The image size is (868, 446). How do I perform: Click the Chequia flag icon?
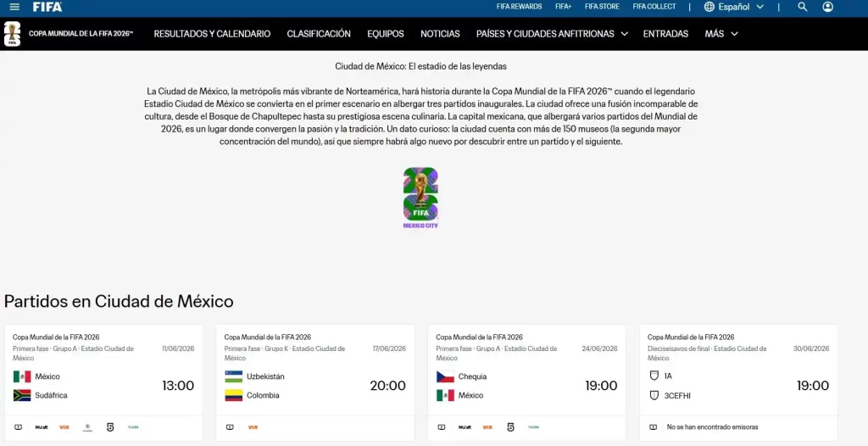tap(445, 376)
